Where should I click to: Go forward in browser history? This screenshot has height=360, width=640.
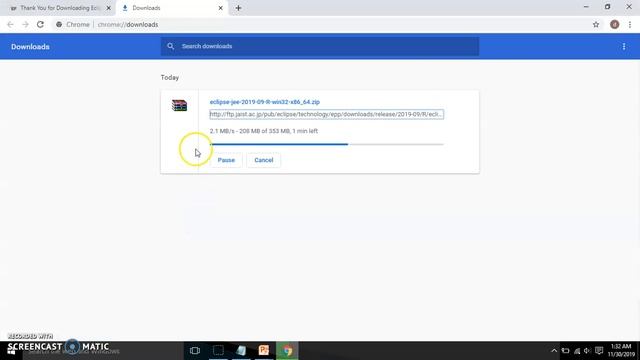coord(25,24)
